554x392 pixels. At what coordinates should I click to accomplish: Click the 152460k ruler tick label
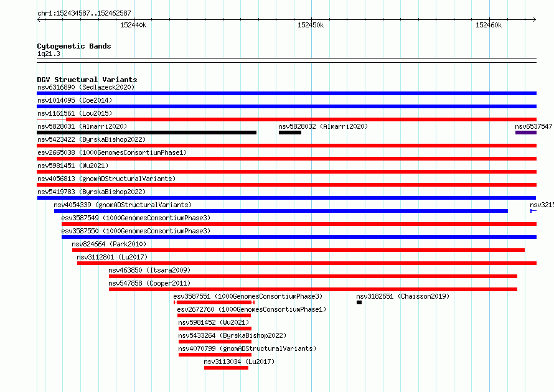(489, 25)
